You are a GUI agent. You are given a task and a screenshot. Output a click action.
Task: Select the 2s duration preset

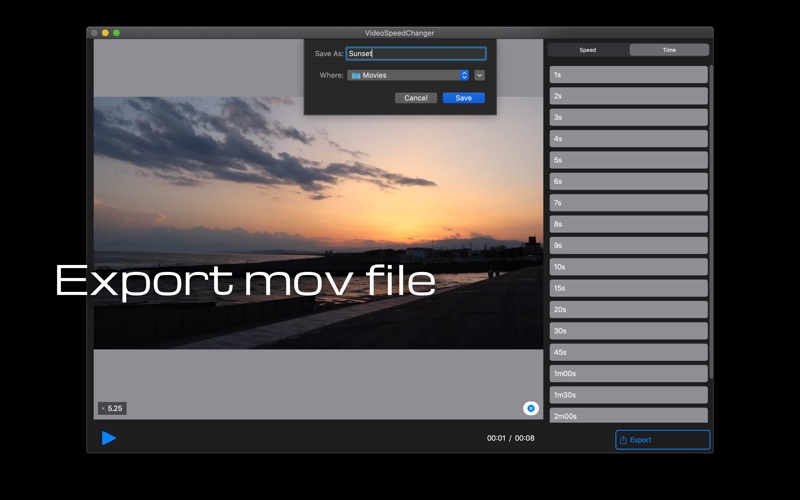click(x=629, y=96)
